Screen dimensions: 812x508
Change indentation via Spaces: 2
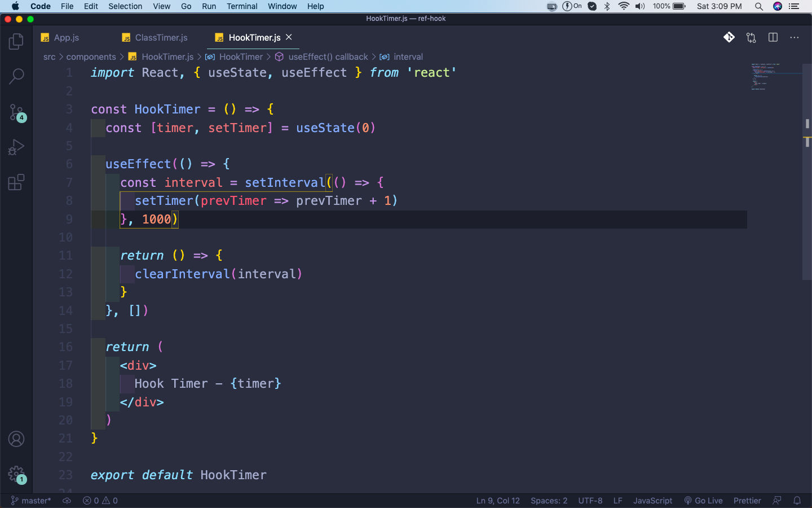click(x=549, y=501)
